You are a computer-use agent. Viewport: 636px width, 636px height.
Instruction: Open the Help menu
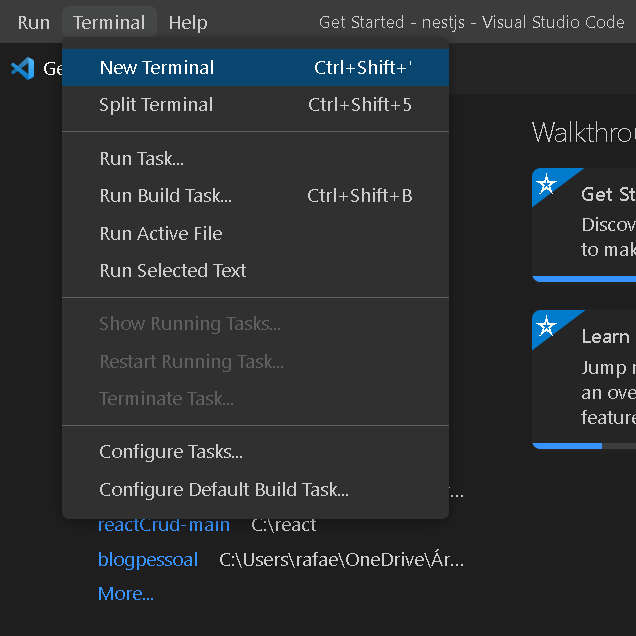pyautogui.click(x=188, y=22)
